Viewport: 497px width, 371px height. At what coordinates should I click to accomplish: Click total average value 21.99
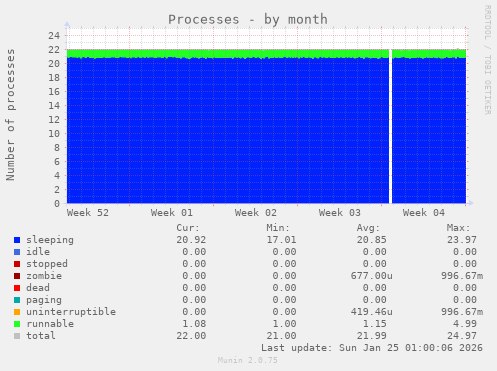click(x=371, y=336)
